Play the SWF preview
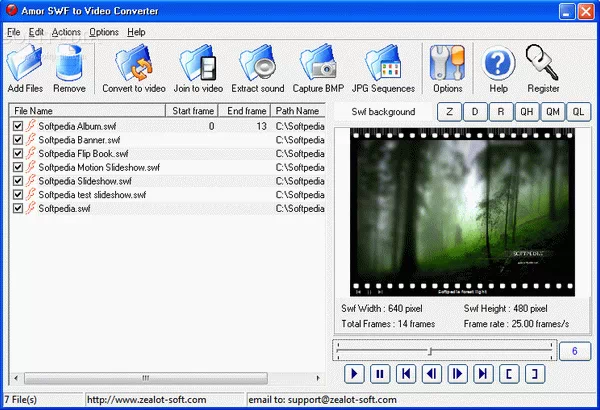 point(354,374)
